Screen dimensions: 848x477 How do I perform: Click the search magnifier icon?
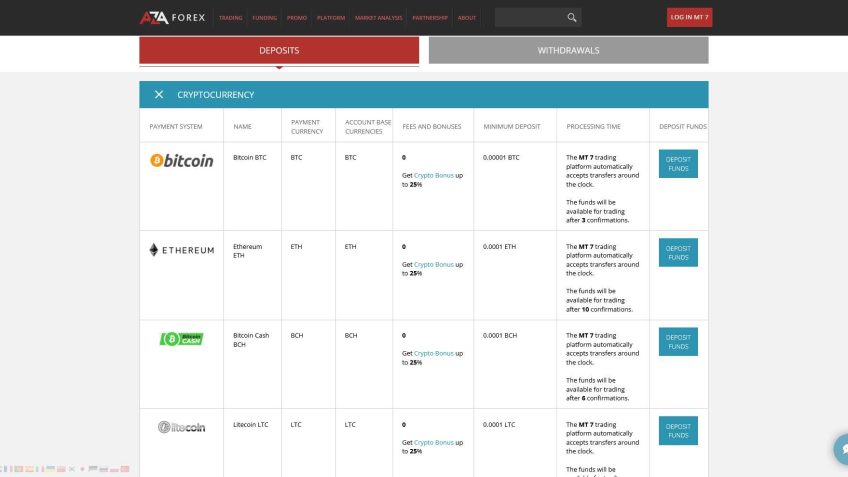pos(571,17)
